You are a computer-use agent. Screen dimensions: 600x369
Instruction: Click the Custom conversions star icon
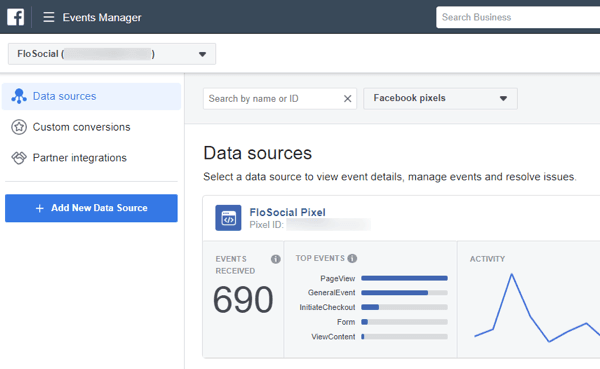tap(19, 127)
